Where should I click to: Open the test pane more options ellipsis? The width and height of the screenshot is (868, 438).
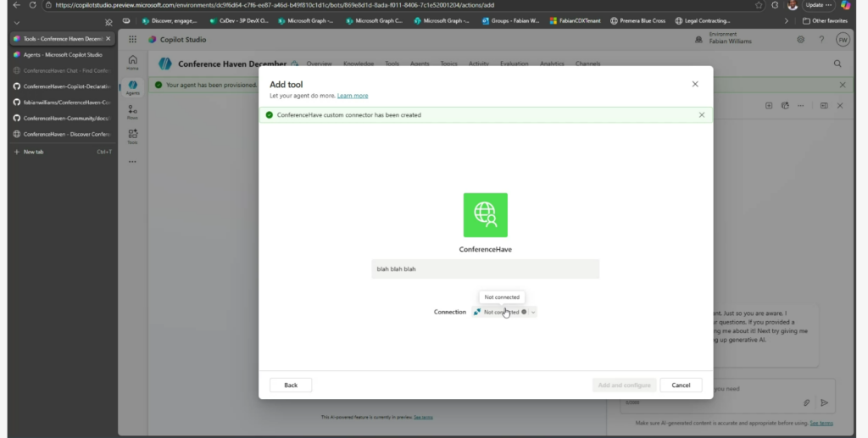click(x=800, y=106)
